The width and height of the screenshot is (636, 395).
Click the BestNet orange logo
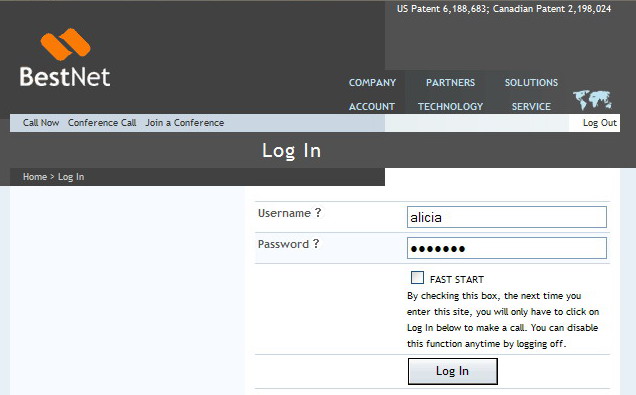click(x=65, y=44)
